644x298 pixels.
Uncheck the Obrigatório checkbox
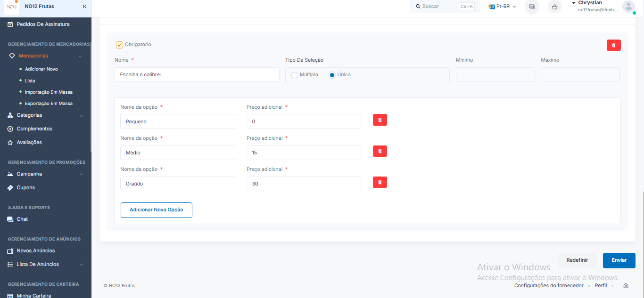(119, 45)
